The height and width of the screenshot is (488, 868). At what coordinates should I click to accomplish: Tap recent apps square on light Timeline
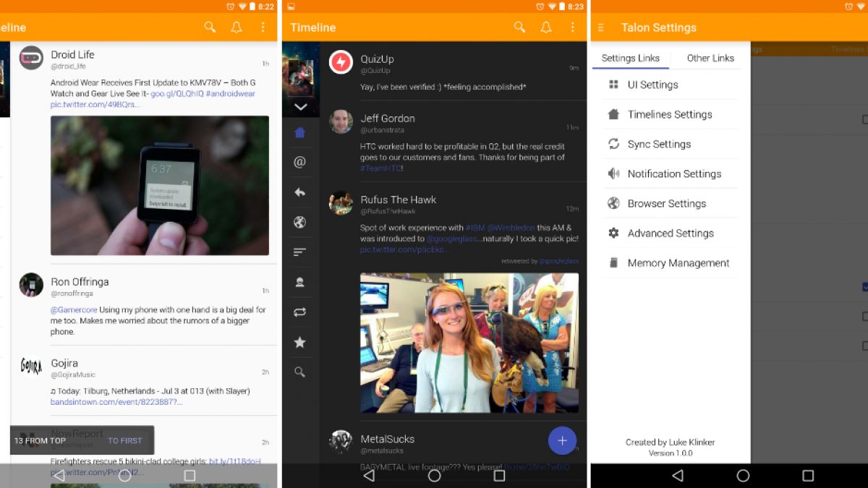coord(190,476)
